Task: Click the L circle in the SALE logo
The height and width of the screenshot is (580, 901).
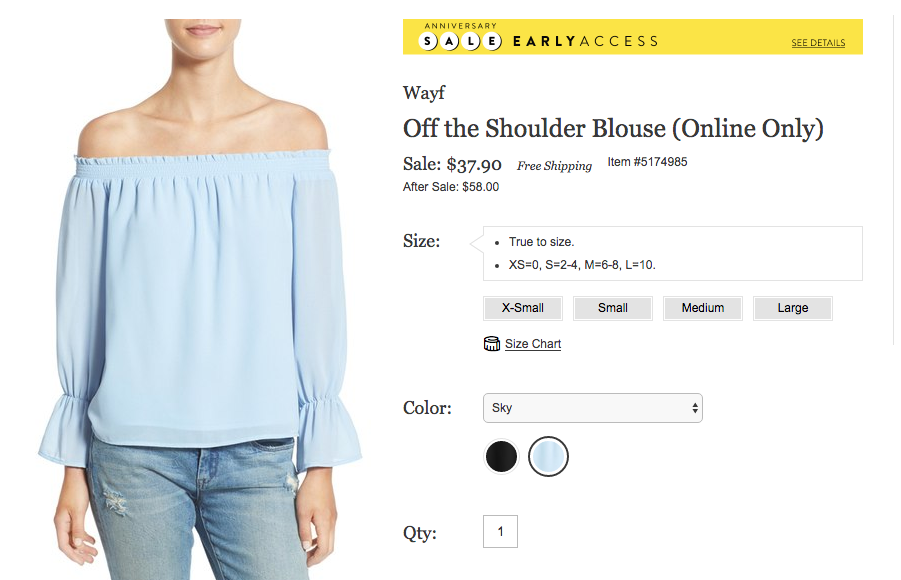Action: 471,41
